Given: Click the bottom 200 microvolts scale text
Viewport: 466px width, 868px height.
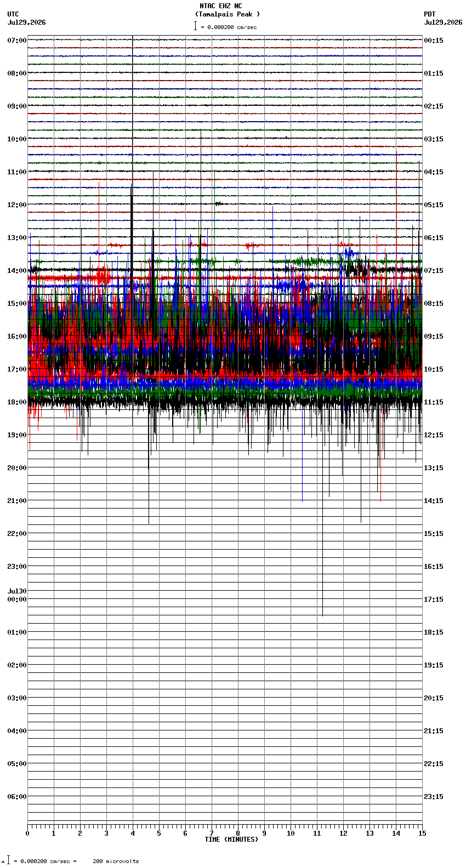Looking at the screenshot, I should 116,861.
